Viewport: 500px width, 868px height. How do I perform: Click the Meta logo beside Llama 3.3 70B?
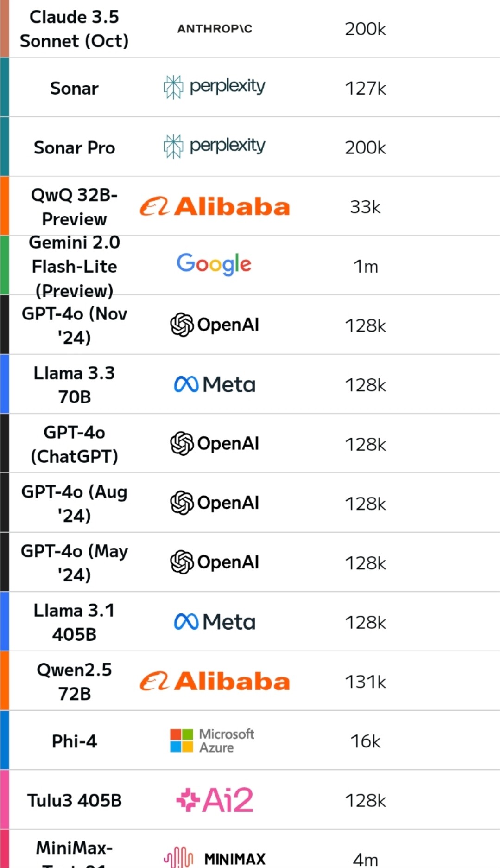coord(215,384)
